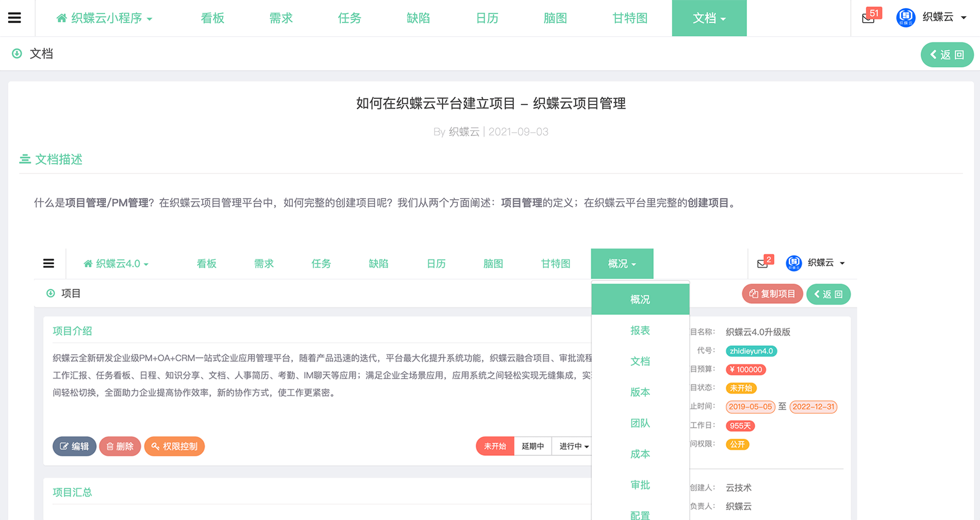Viewport: 980px width, 520px height.
Task: Click the 编辑 button
Action: pyautogui.click(x=75, y=446)
